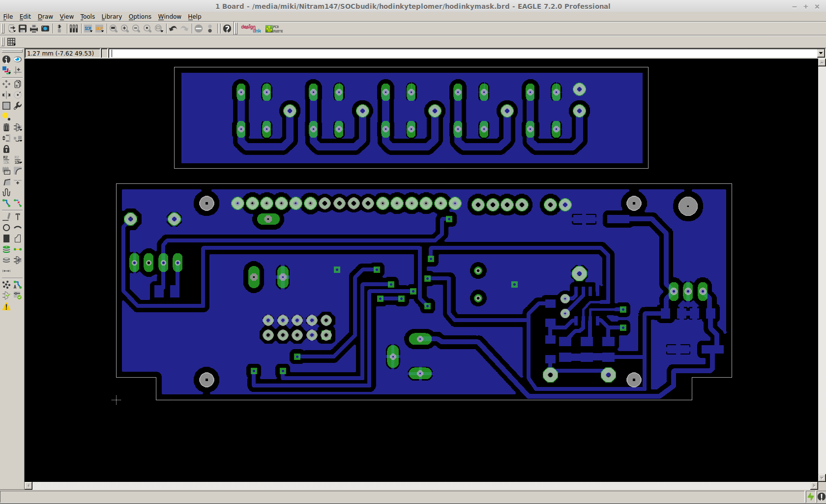826x504 pixels.
Task: Select the Group tool
Action: [6, 106]
